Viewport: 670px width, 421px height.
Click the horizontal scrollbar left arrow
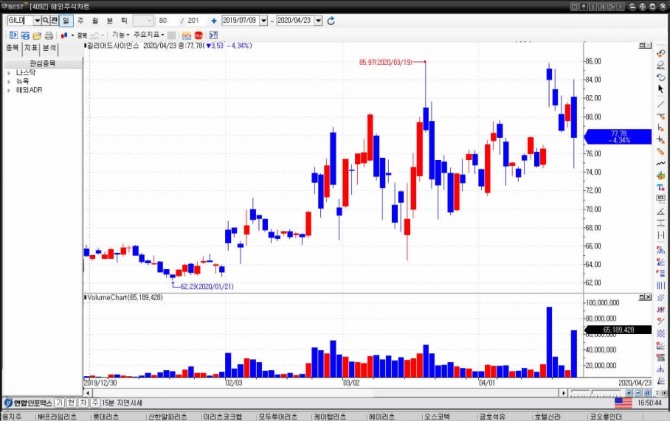88,392
